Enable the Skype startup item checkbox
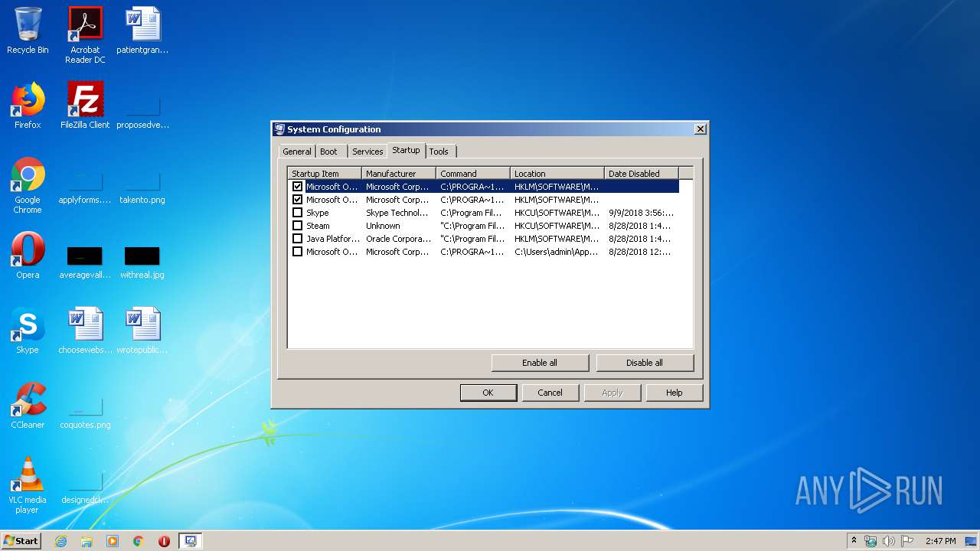Image resolution: width=980 pixels, height=551 pixels. (298, 212)
